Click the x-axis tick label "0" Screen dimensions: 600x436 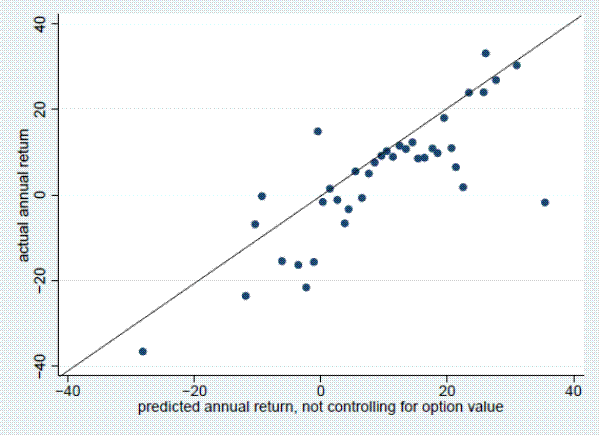320,389
